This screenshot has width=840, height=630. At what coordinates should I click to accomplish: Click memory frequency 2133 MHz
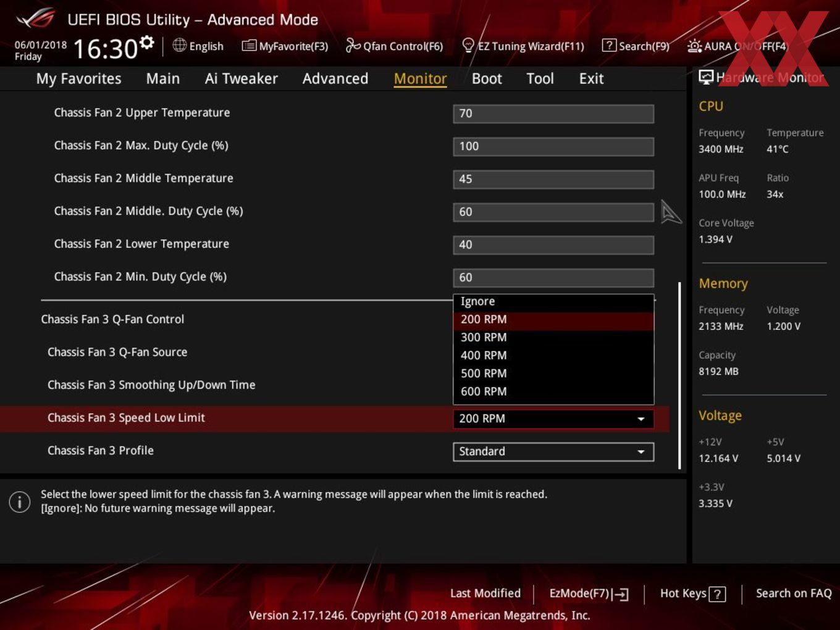(x=721, y=326)
